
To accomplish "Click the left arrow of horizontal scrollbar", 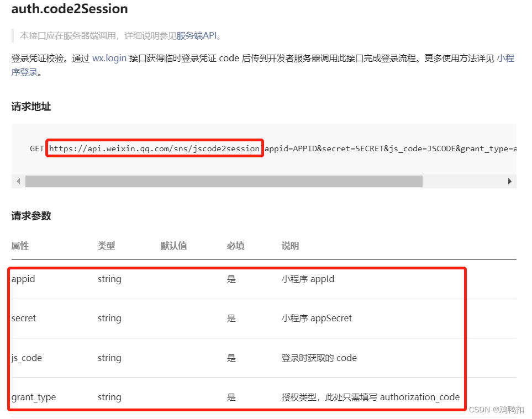I will (x=18, y=182).
